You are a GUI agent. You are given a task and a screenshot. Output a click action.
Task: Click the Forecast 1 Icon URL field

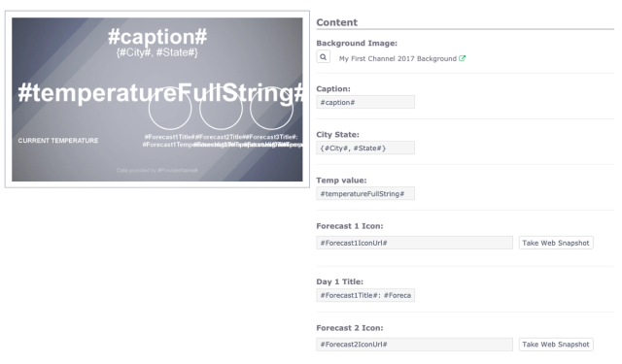414,243
